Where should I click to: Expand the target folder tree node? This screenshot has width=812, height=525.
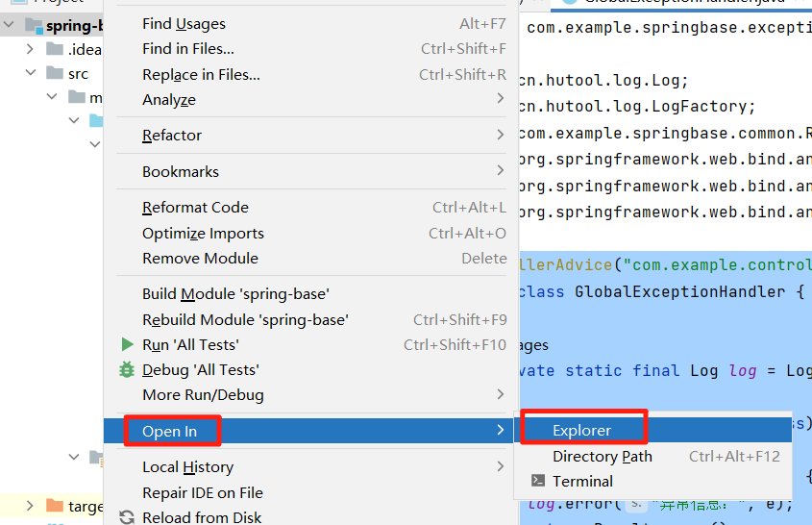tap(30, 506)
